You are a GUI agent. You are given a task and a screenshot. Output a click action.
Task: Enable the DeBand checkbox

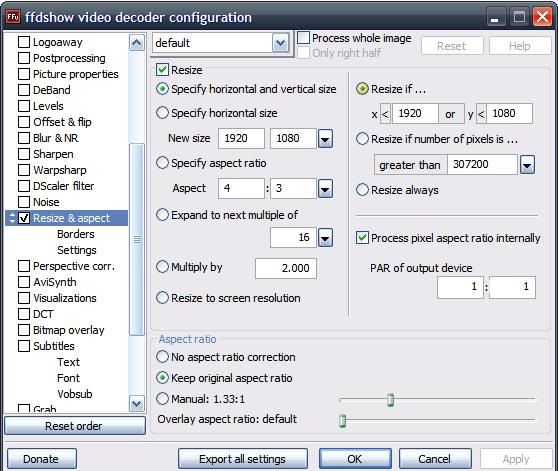pos(24,90)
